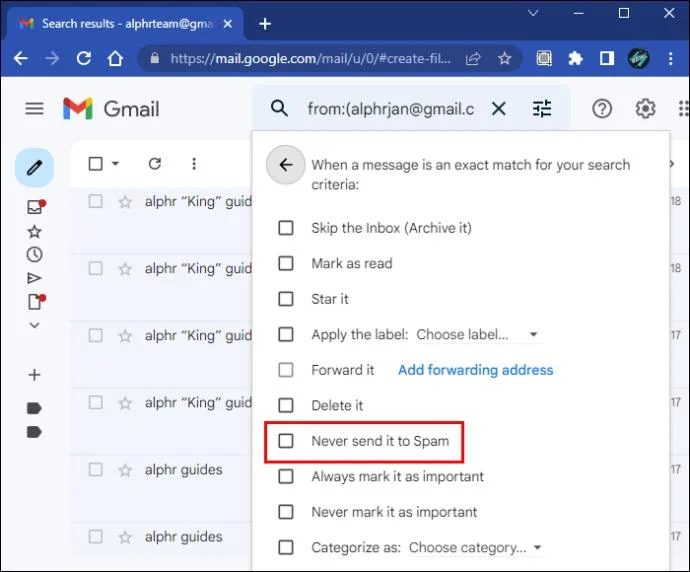Click the browser address bar URL
The height and width of the screenshot is (572, 690).
click(x=311, y=58)
